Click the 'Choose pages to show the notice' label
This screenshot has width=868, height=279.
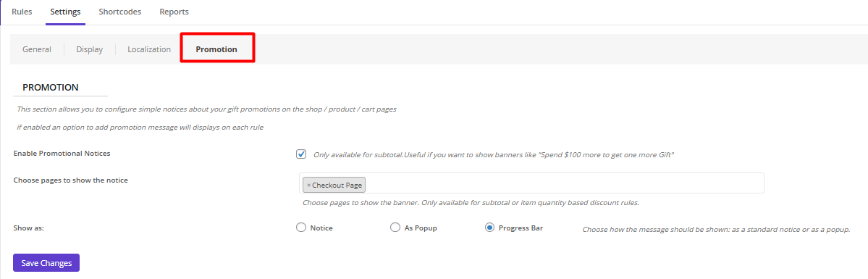click(x=71, y=180)
